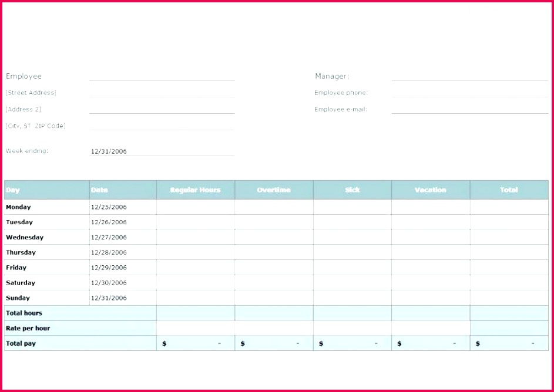Click the Manager name input line
The height and width of the screenshot is (392, 554).
pyautogui.click(x=470, y=76)
